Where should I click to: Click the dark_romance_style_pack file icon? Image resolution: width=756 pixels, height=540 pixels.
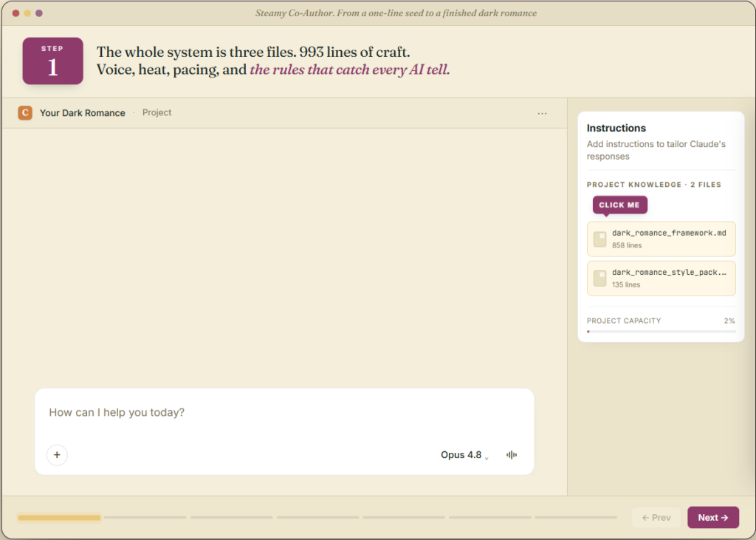(599, 278)
